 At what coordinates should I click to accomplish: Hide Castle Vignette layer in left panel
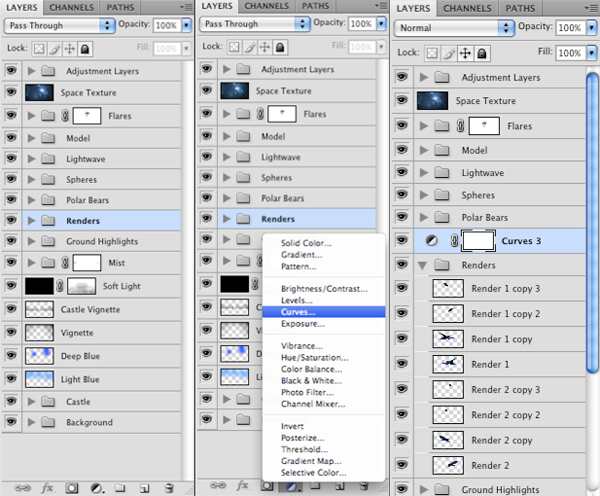click(11, 308)
